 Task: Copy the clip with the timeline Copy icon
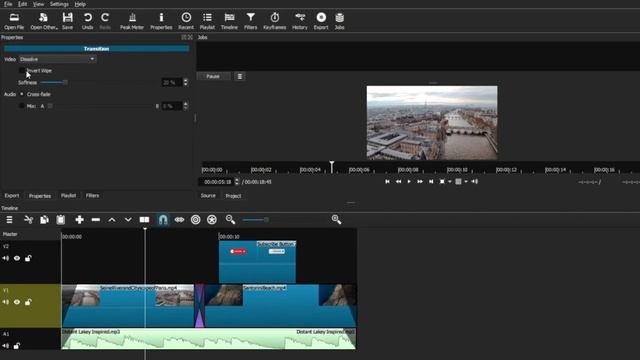coord(44,220)
